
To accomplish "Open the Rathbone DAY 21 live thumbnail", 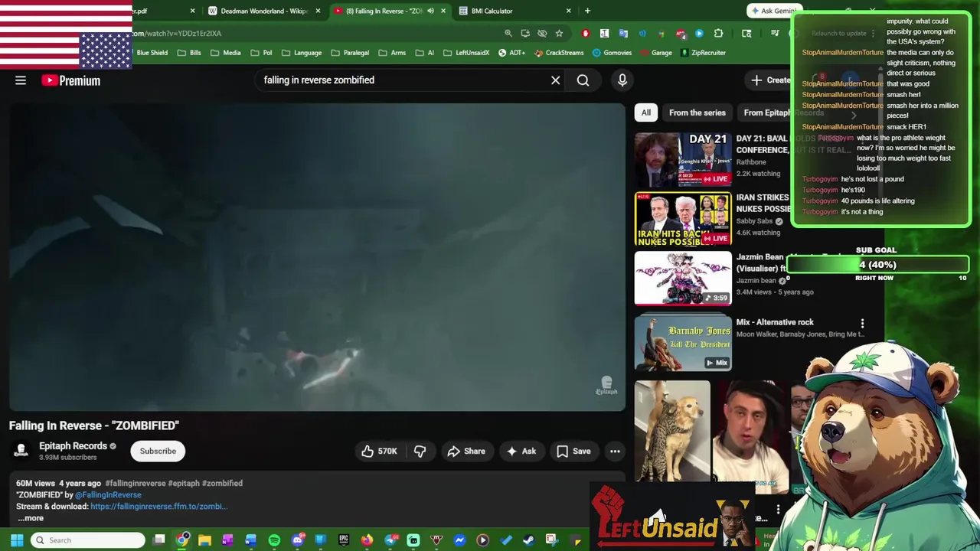I will (683, 160).
